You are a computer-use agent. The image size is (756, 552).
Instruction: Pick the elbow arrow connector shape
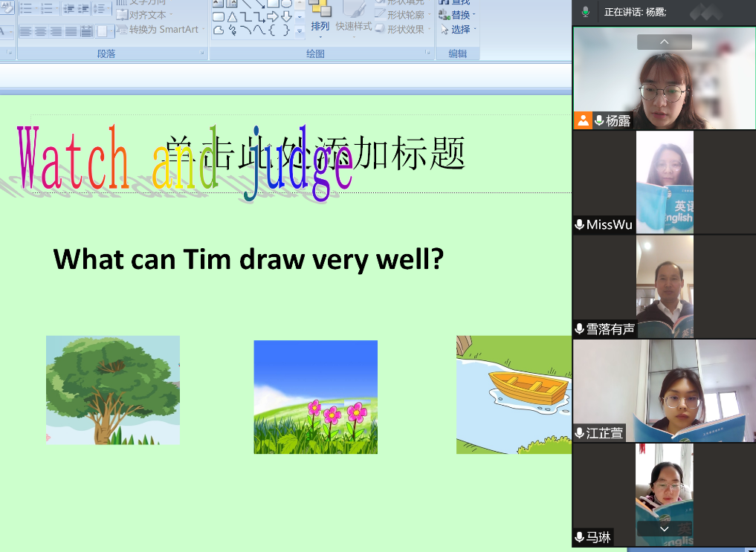(259, 17)
